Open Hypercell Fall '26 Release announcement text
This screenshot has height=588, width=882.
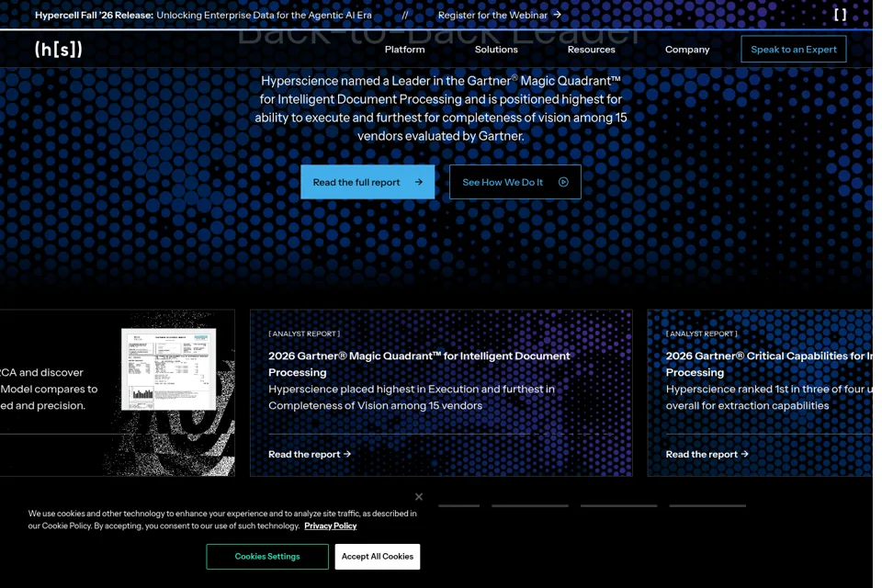[203, 16]
